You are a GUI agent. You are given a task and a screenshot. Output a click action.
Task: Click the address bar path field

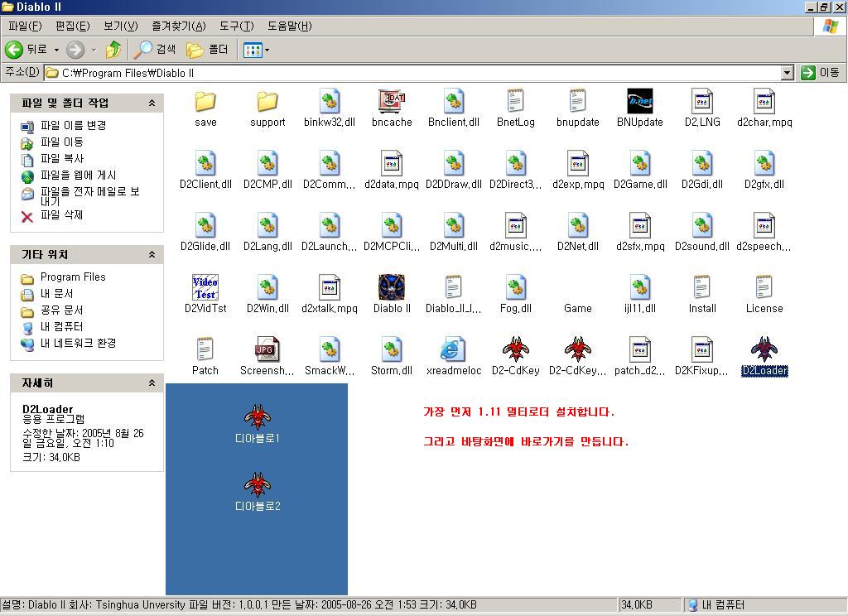tap(414, 73)
